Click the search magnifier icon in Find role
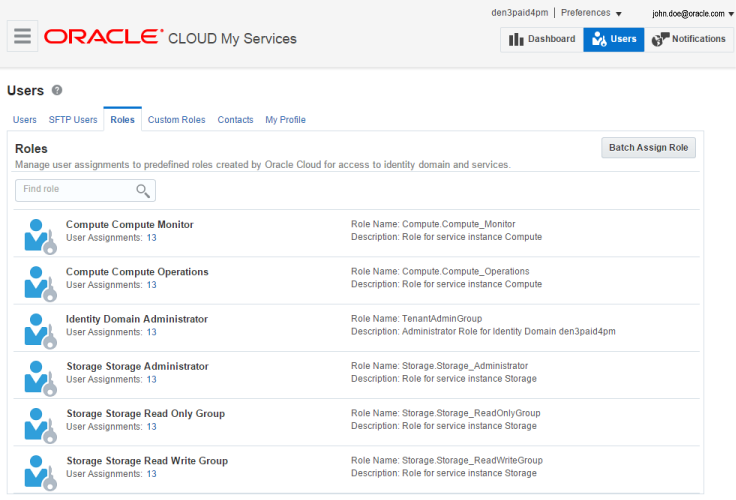The width and height of the screenshot is (736, 500). coord(143,190)
